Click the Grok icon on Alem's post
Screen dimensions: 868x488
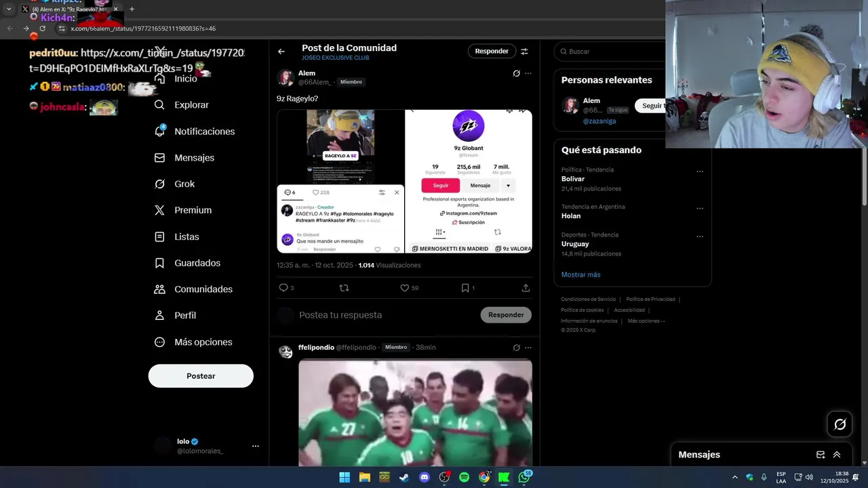[x=516, y=73]
